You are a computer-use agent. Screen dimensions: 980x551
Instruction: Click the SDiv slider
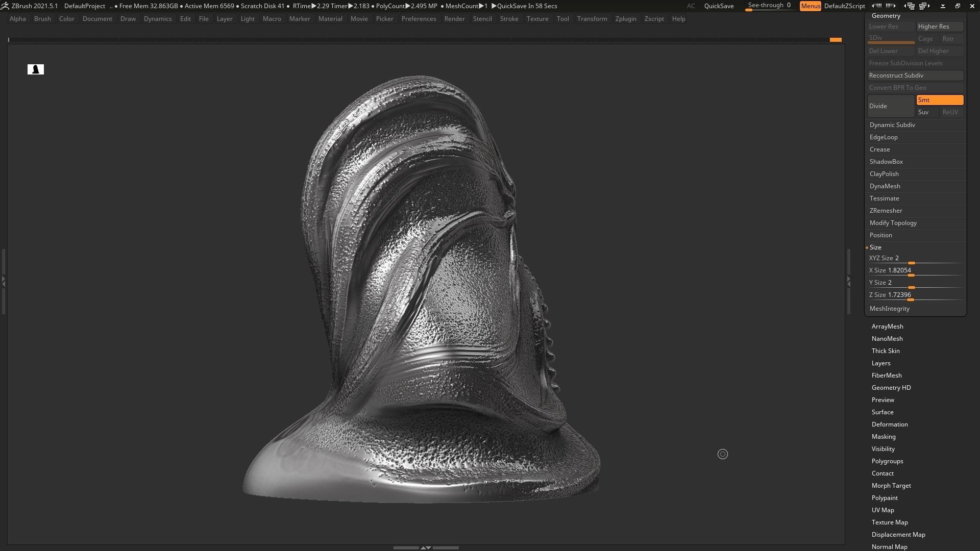(x=891, y=39)
